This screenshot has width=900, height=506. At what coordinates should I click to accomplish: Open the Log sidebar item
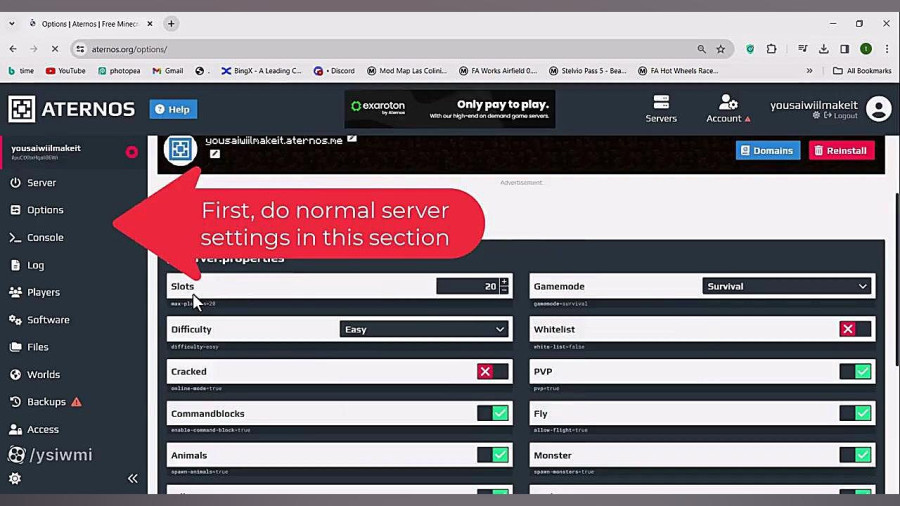27,265
